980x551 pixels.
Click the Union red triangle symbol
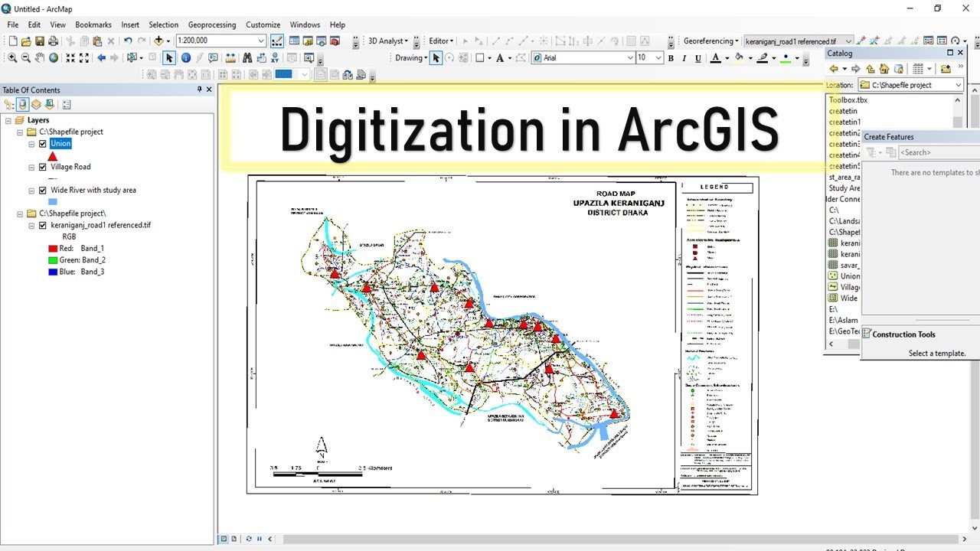click(x=53, y=156)
